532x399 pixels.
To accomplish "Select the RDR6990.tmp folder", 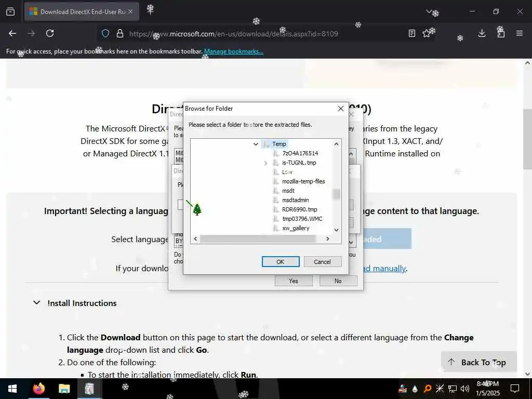I will (300, 209).
